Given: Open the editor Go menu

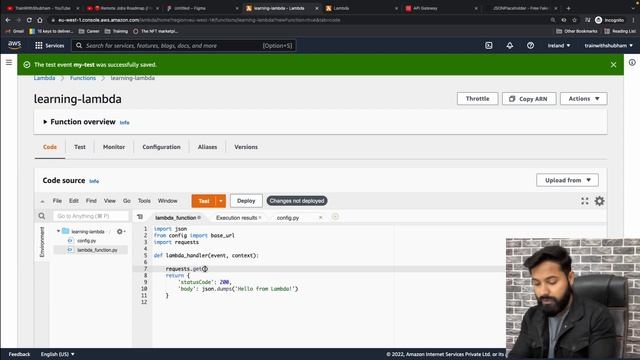Looking at the screenshot, I should [127, 201].
